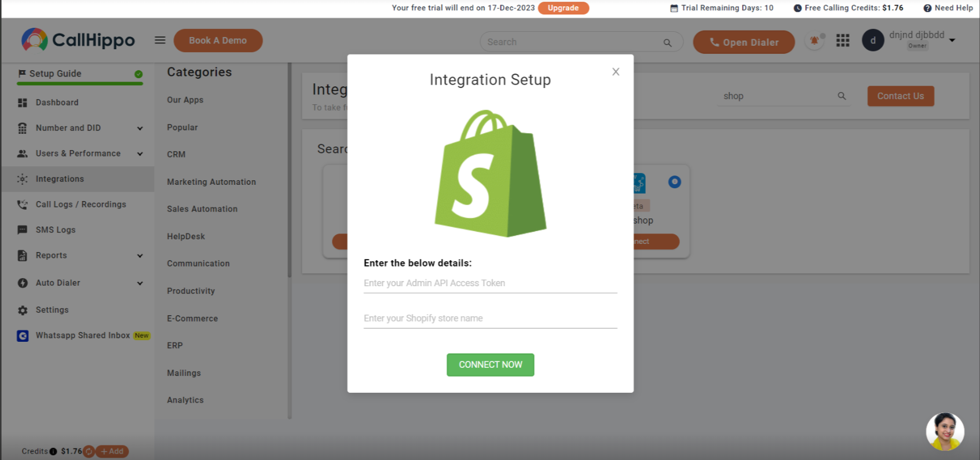
Task: Click the Integrations gear icon
Action: pos(23,179)
